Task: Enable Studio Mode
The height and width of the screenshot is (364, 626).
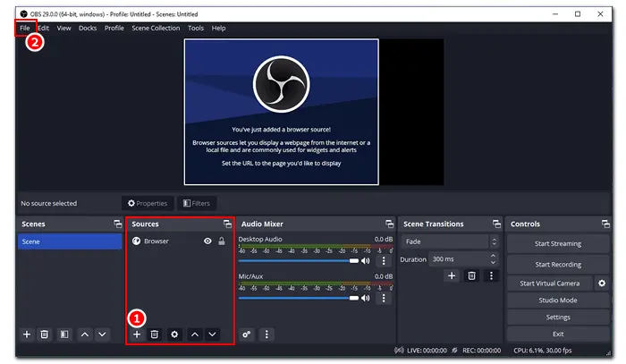Action: click(x=558, y=301)
